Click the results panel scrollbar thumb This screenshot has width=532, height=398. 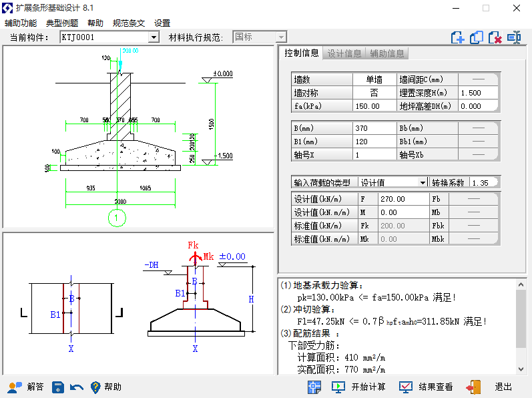click(521, 319)
